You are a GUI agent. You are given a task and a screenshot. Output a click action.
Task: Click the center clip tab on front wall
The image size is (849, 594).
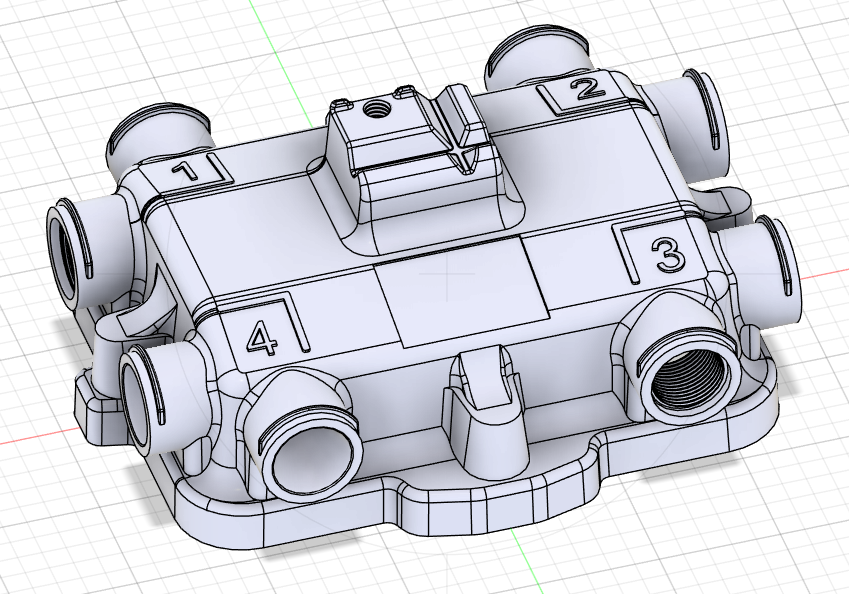[484, 414]
